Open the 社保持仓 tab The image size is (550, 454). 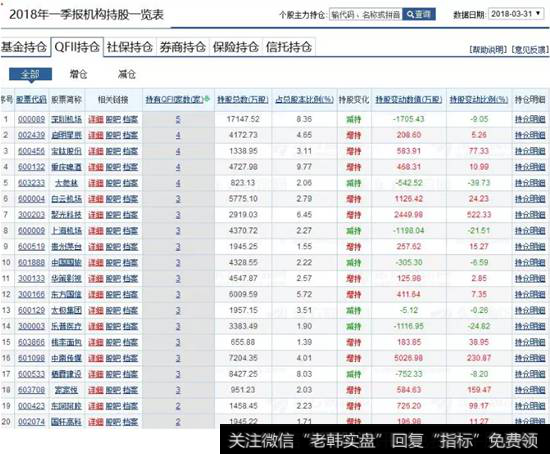coord(130,47)
